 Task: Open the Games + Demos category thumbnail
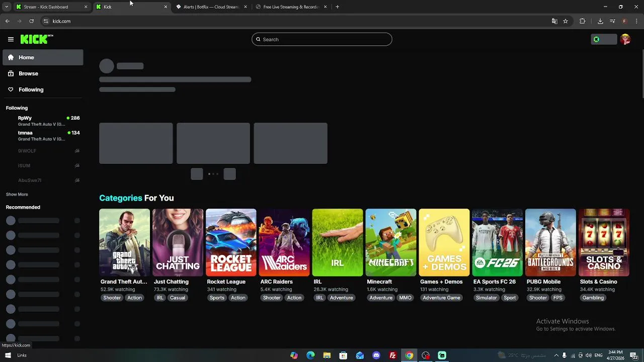[x=444, y=242]
